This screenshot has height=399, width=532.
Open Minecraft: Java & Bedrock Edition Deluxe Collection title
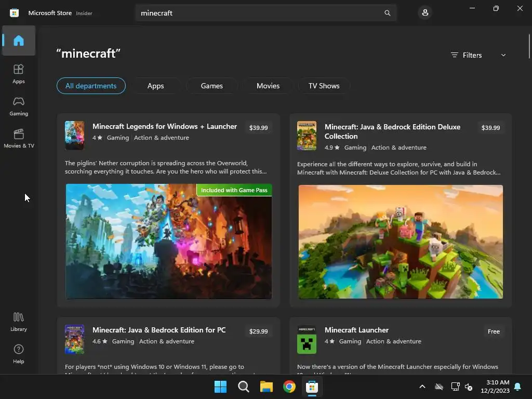tap(393, 131)
